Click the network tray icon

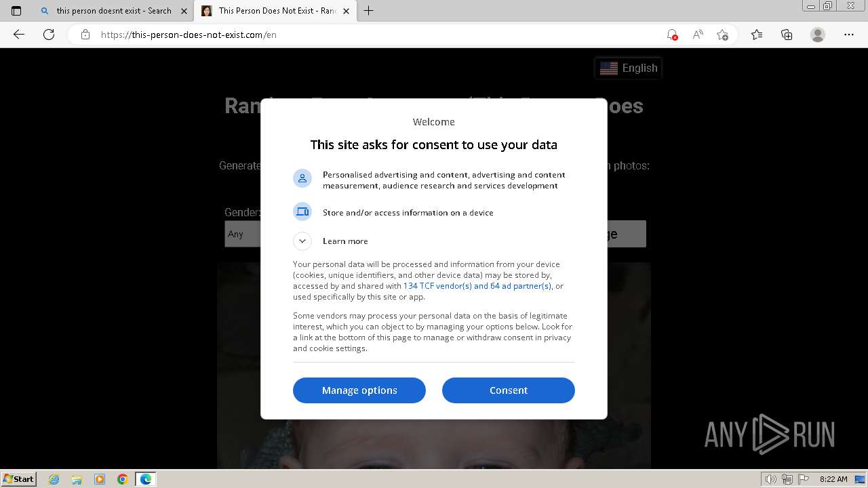787,479
